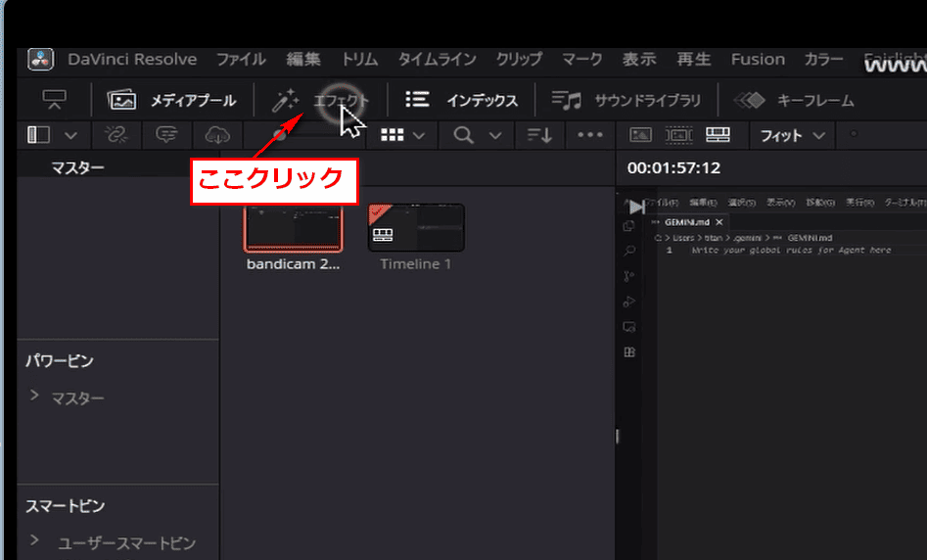
Task: Toggle the Index panel
Action: click(x=462, y=100)
